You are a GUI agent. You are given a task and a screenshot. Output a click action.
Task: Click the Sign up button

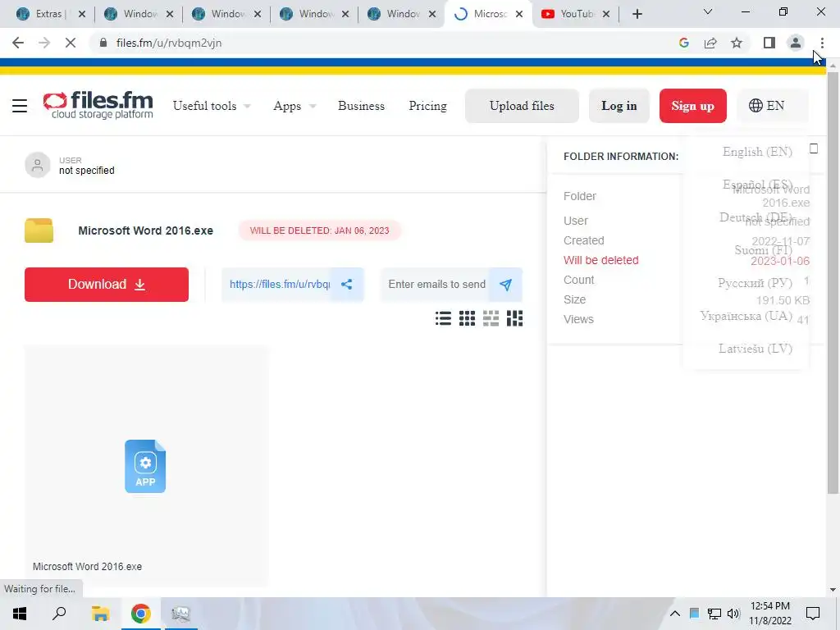point(692,106)
